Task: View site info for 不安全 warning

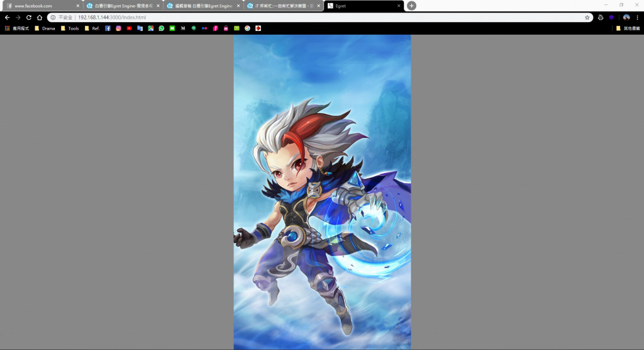Action: coord(61,17)
